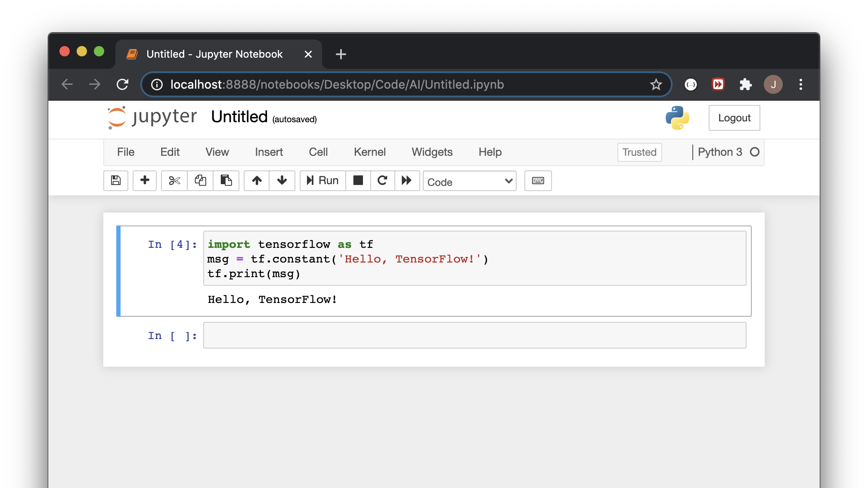
Task: Click the Jupyter logo
Action: click(152, 117)
